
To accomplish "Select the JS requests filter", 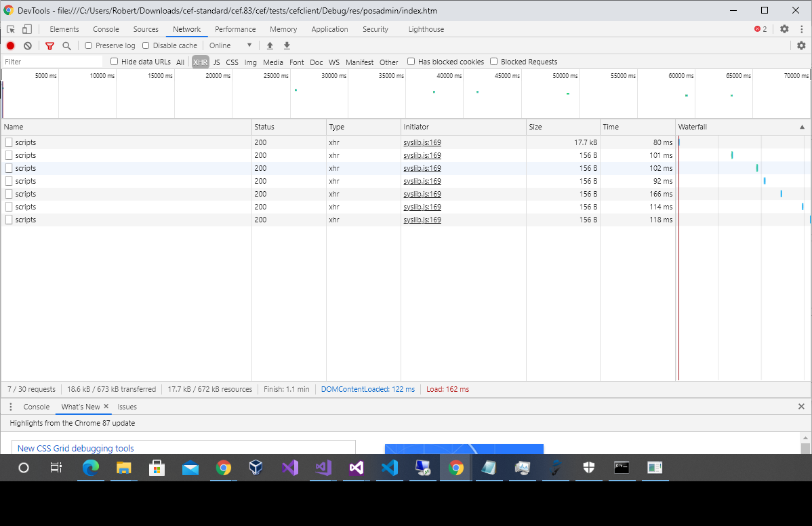I will point(216,62).
